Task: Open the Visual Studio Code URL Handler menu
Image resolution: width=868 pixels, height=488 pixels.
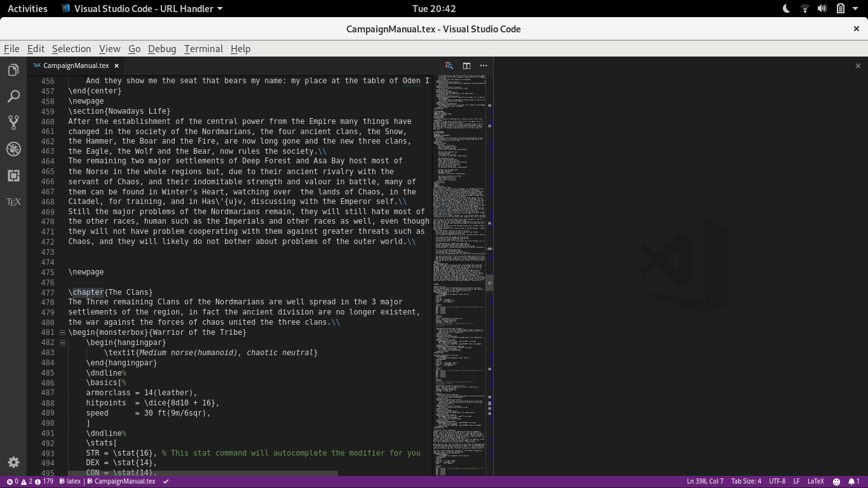Action: (x=140, y=8)
